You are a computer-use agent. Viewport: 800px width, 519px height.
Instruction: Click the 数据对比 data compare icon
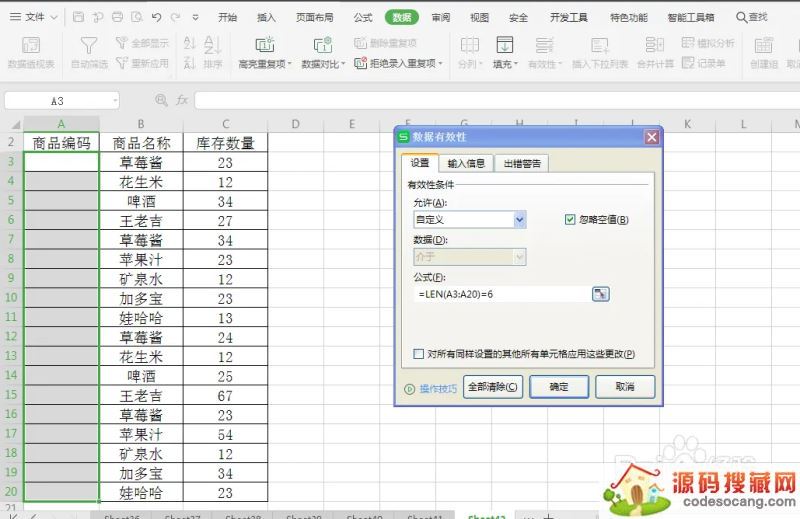pos(322,45)
